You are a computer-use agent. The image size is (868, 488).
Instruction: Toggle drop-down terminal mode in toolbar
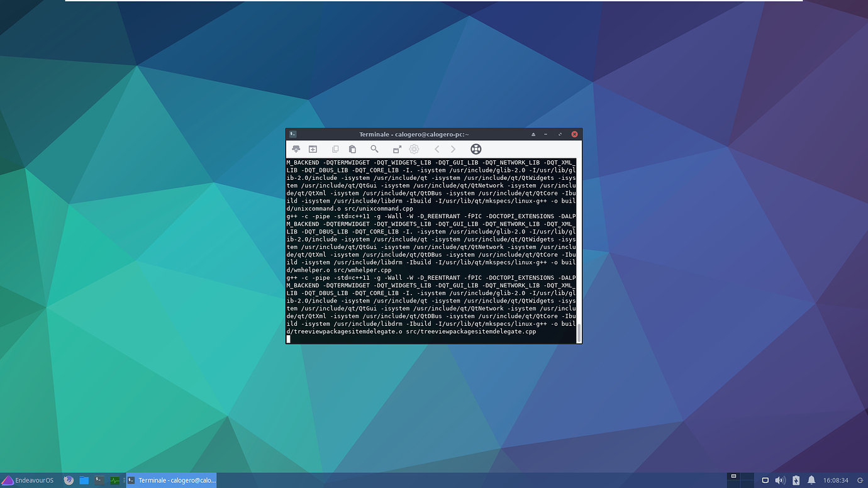click(296, 149)
